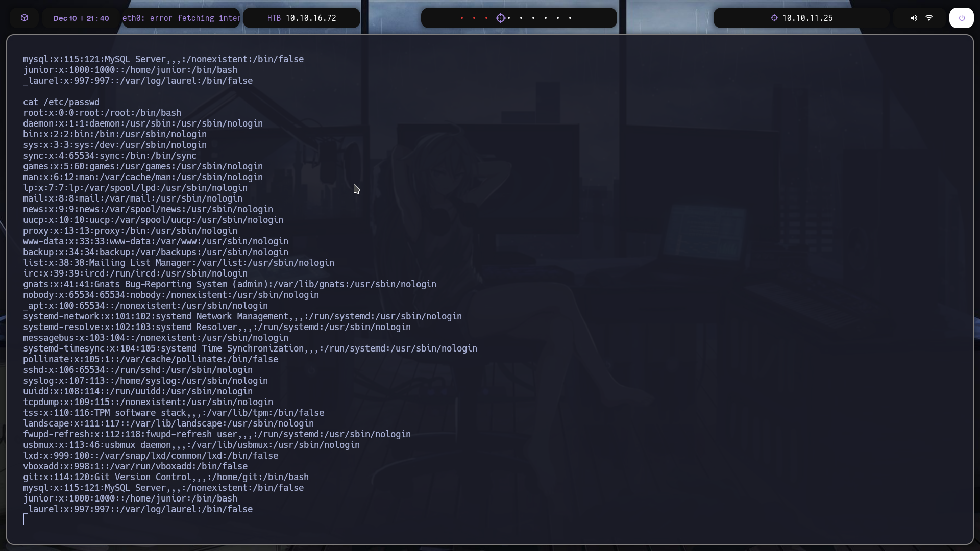This screenshot has height=551, width=980.
Task: Click the messagebus:x:103:104 line
Action: (x=156, y=338)
